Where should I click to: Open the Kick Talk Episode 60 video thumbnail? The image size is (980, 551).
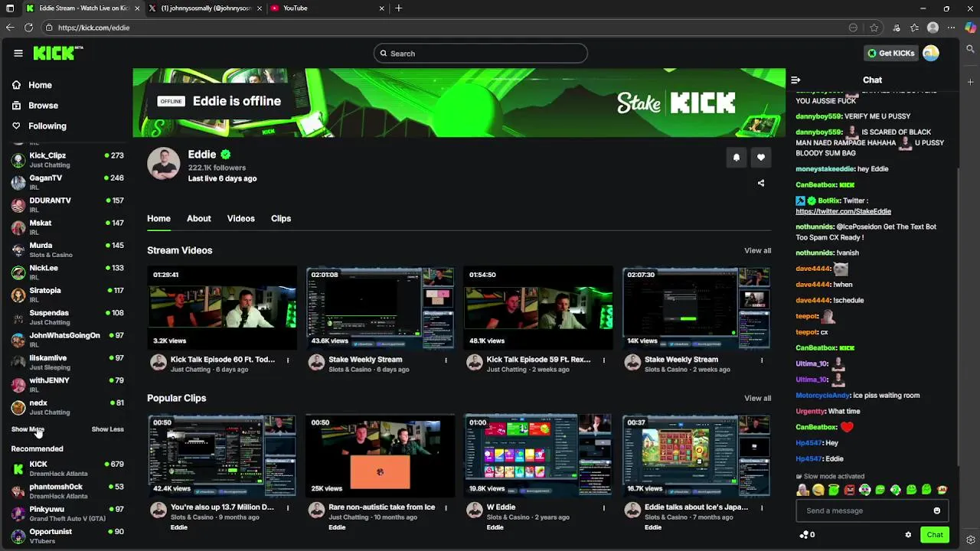[x=222, y=308]
